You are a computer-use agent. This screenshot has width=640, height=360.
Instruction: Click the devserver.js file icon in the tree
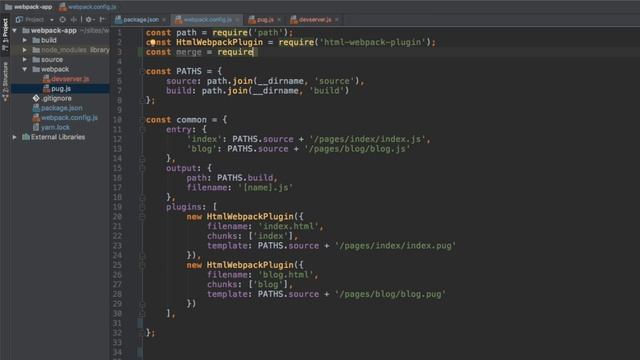coord(46,79)
